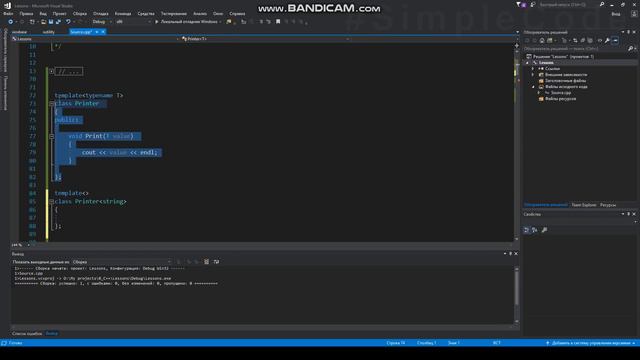Switch to the Список ошибок tab
The width and height of the screenshot is (640, 360).
[x=27, y=334]
